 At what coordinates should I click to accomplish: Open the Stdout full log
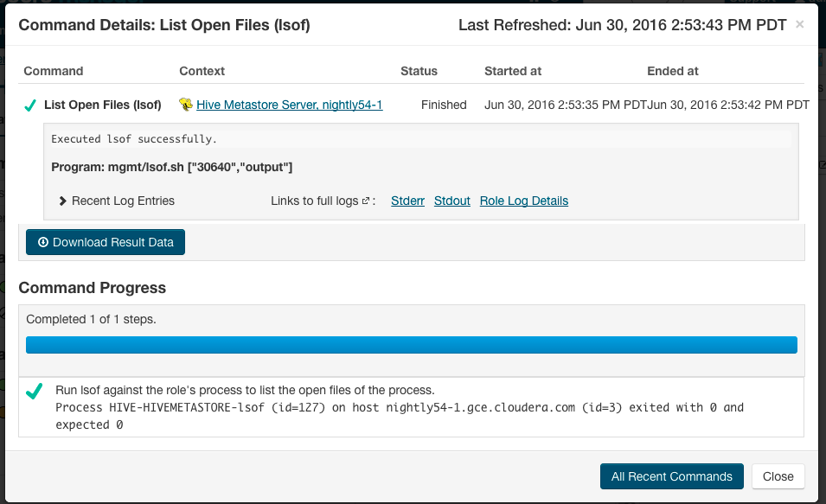(x=451, y=201)
